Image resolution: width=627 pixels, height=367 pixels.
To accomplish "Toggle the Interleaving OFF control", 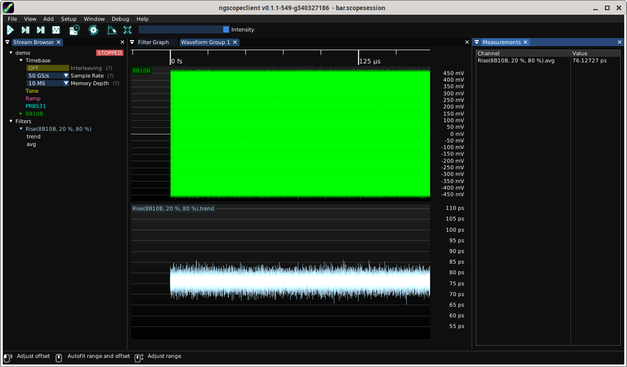I will [48, 68].
